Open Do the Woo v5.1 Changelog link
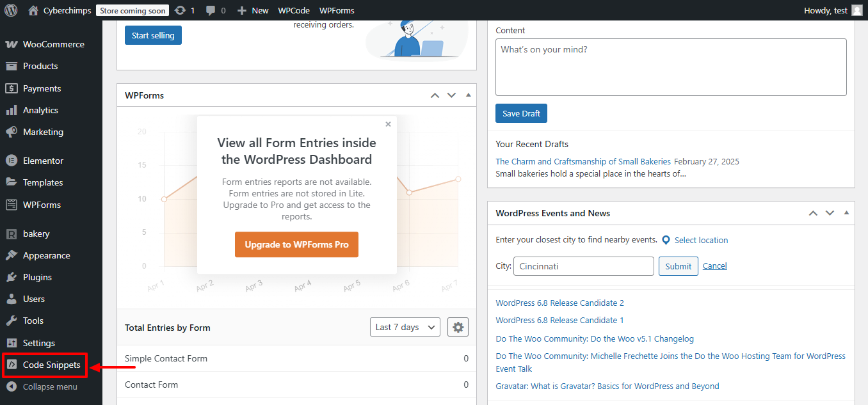Viewport: 868px width, 405px height. pos(595,338)
